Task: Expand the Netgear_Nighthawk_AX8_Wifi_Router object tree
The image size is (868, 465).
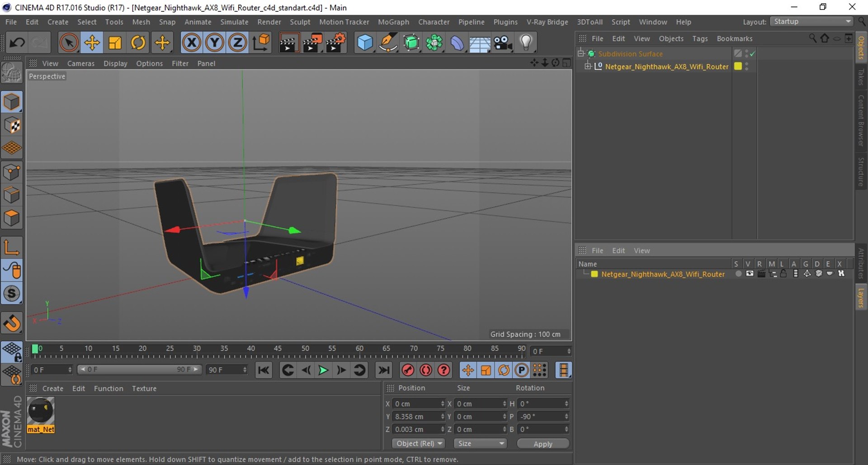Action: 587,66
